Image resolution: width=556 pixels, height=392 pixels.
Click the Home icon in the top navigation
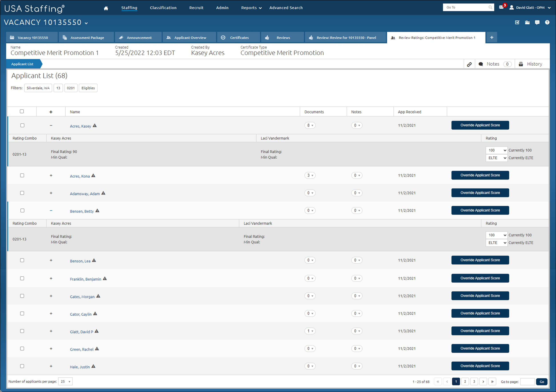click(106, 8)
